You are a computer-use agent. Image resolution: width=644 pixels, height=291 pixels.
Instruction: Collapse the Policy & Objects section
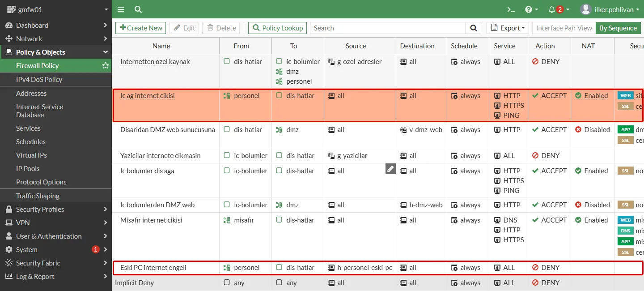coord(56,52)
